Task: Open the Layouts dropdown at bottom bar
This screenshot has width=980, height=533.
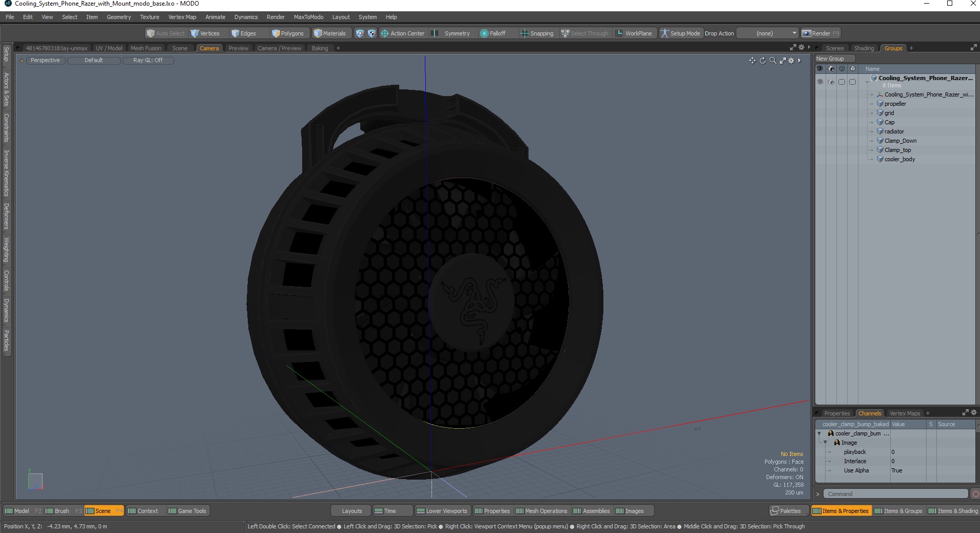Action: click(351, 511)
